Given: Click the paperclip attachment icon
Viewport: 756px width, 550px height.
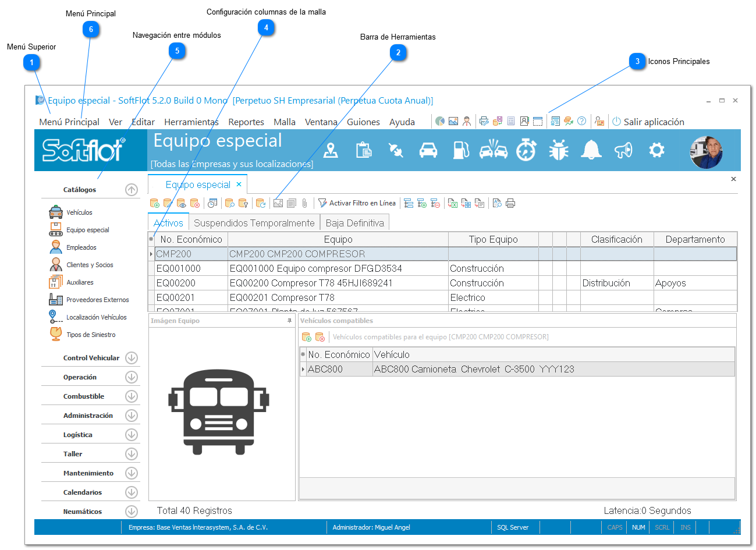Looking at the screenshot, I should 304,203.
